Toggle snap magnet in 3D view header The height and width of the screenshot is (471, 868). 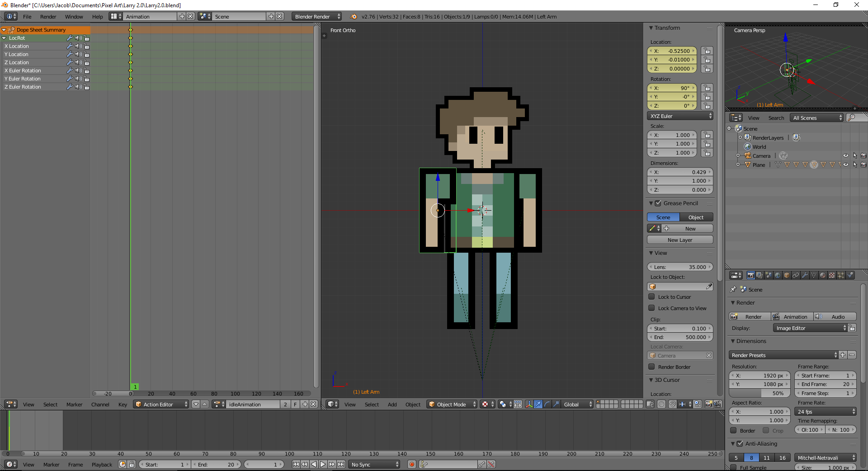point(672,404)
